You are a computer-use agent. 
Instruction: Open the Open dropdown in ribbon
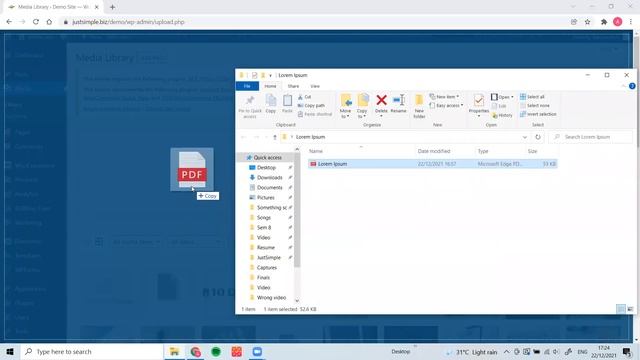pos(502,97)
